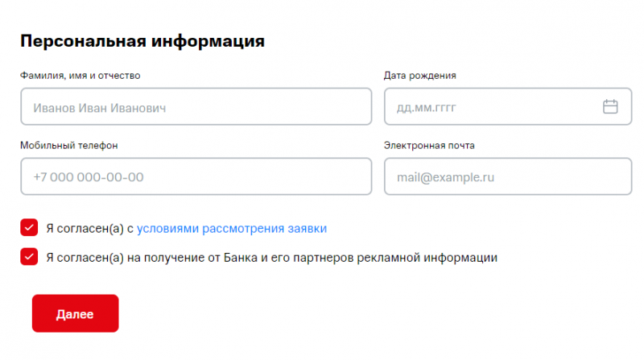Click the 'Дата рождения' field label
This screenshot has height=360, width=644.
click(420, 76)
